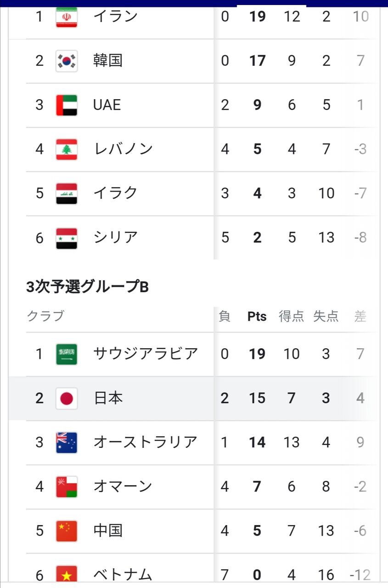
Task: Open the 3次予選グループB heading
Action: (87, 287)
